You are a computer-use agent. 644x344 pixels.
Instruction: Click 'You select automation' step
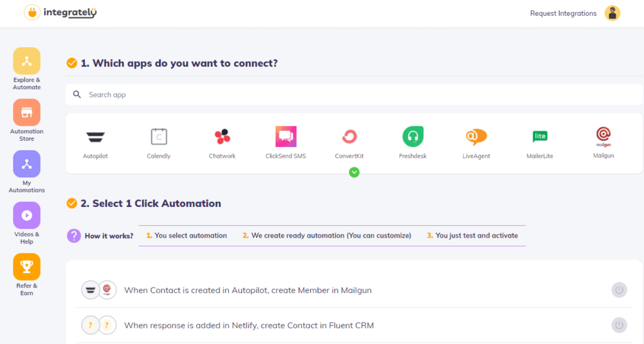coord(186,236)
